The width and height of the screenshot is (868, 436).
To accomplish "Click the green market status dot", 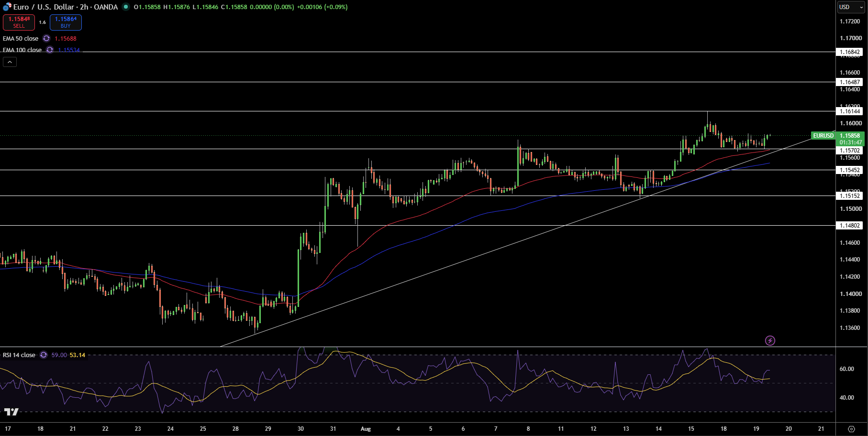I will [126, 7].
